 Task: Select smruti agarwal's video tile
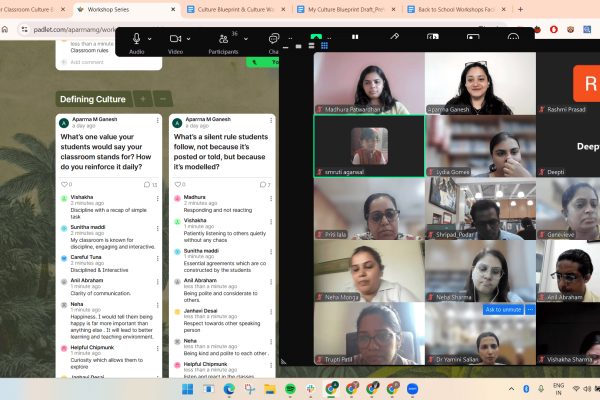pos(369,144)
